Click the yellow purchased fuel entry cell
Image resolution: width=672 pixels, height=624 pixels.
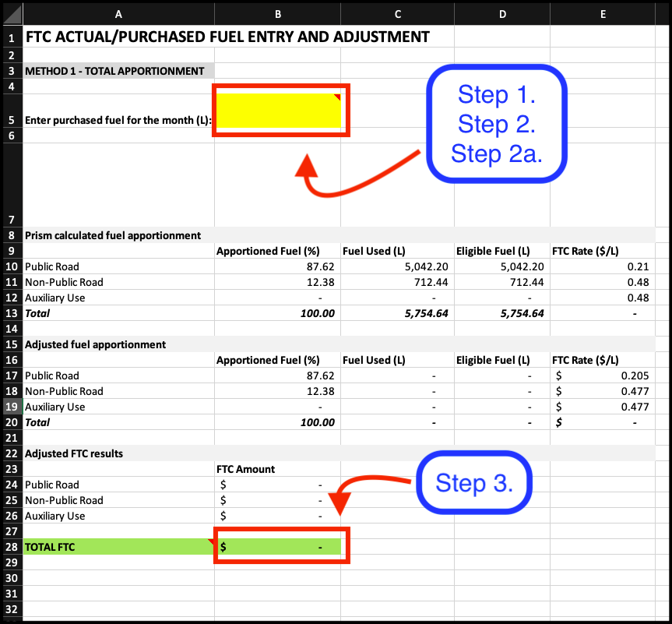coord(280,110)
